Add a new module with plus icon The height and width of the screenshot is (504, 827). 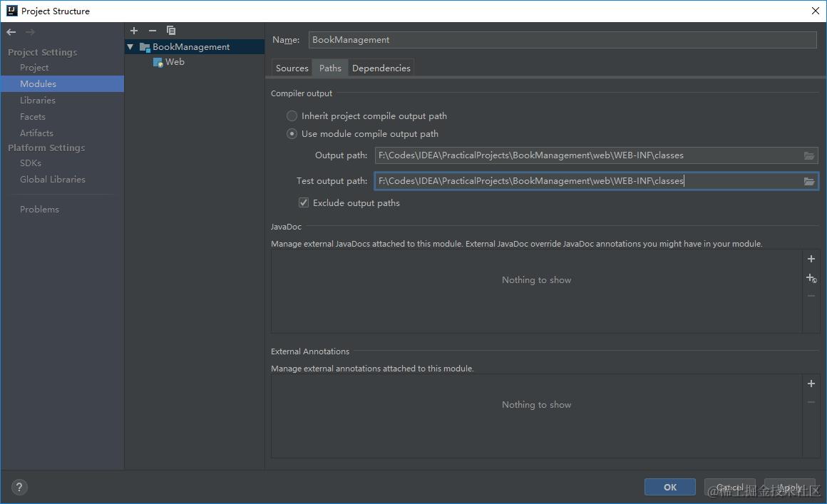pos(134,31)
